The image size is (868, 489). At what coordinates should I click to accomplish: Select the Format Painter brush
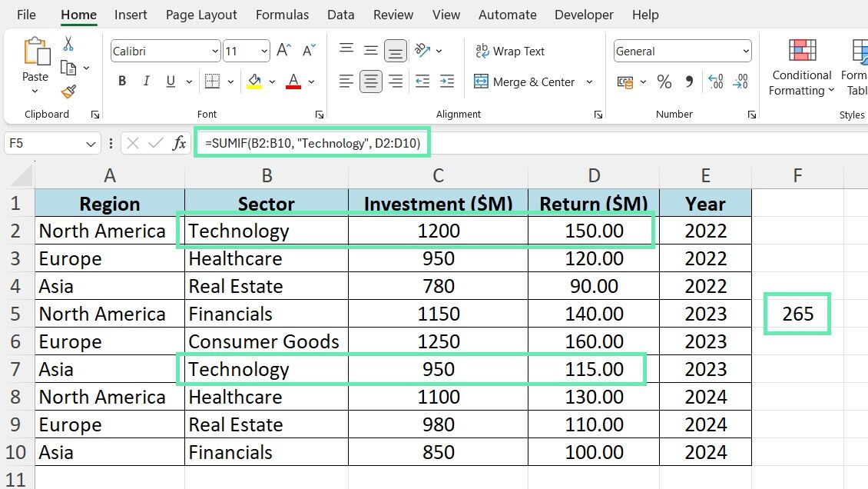68,91
